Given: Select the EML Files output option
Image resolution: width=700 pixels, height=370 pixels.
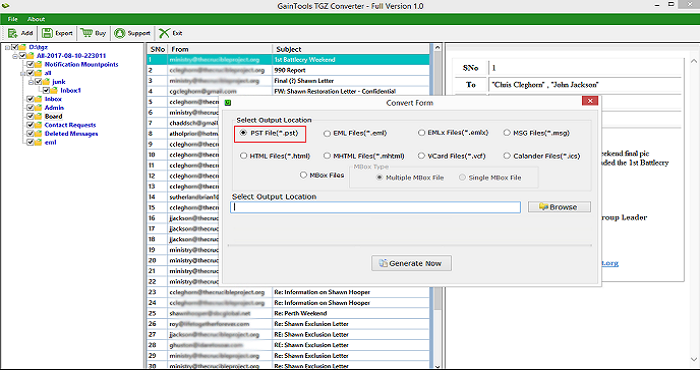Looking at the screenshot, I should coord(327,133).
